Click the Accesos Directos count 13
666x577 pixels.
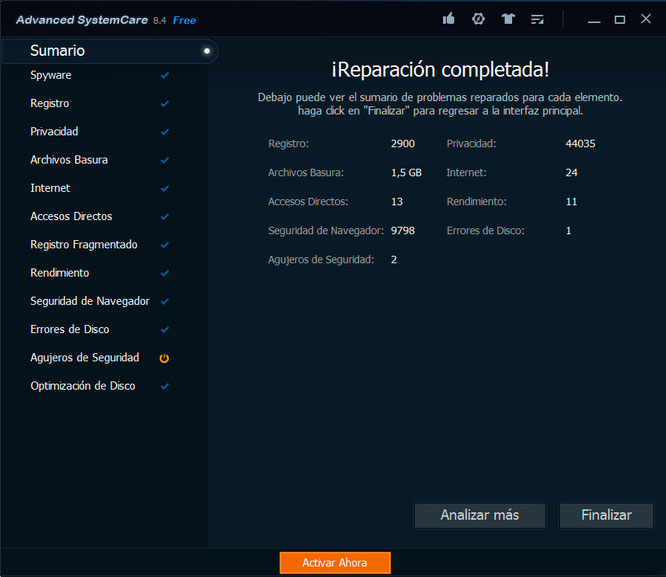tap(397, 201)
